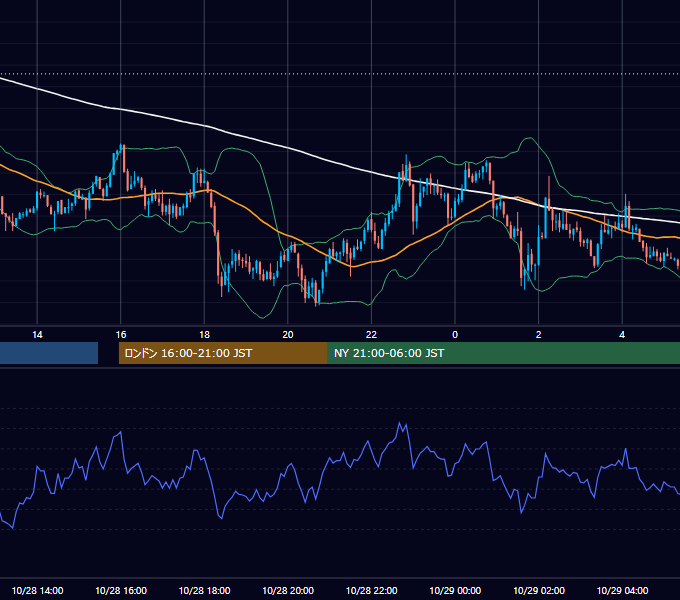Click hour label 16 on price chart axis
This screenshot has width=680, height=600.
coord(121,335)
